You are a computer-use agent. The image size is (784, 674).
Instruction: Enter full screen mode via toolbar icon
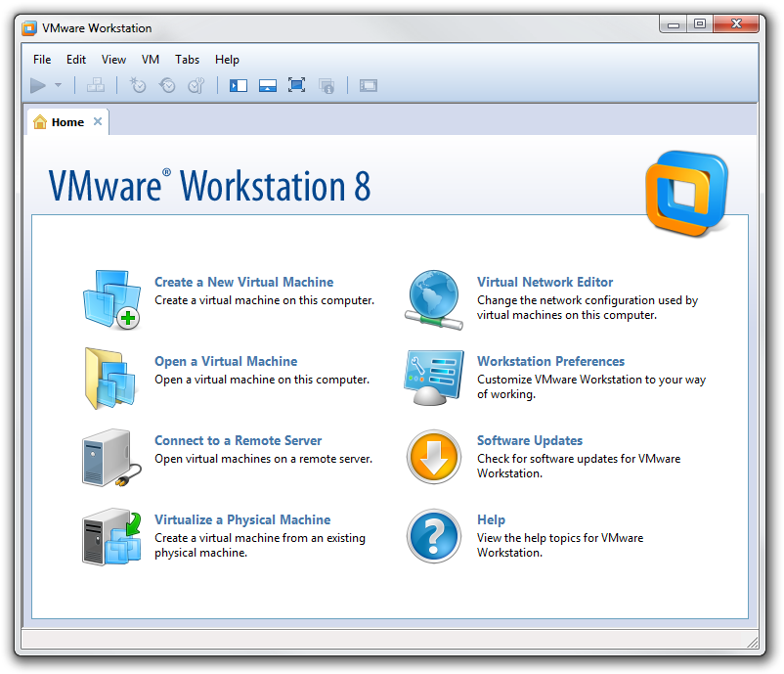click(x=295, y=85)
